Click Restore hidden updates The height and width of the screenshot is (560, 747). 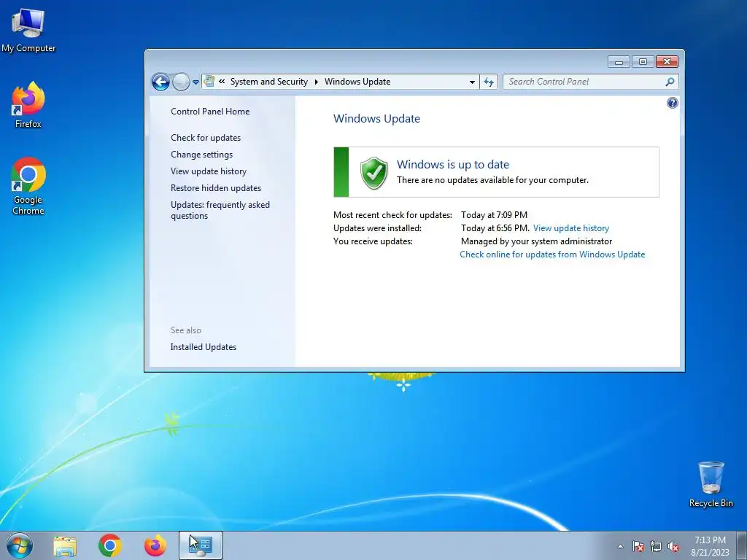[x=216, y=188]
